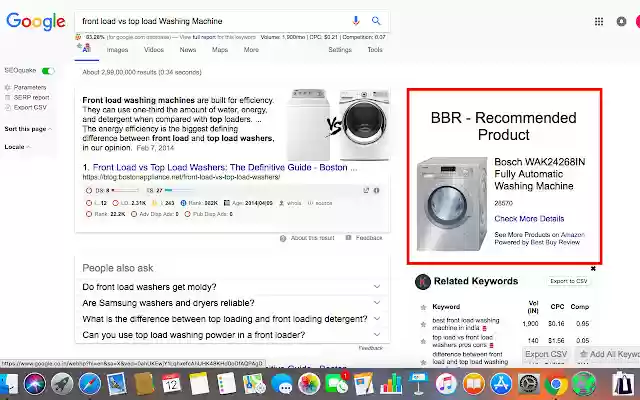Image resolution: width=640 pixels, height=400 pixels.
Task: Click 'Add All Keywords' button
Action: [608, 354]
